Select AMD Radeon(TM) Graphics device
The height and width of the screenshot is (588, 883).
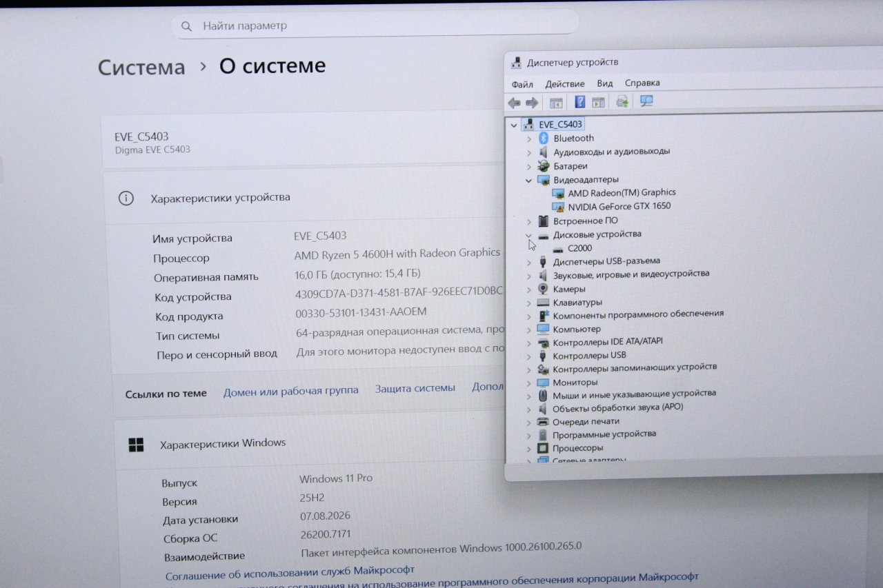622,192
